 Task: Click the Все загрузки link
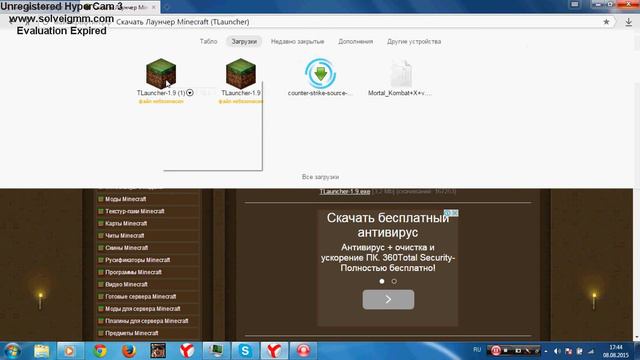320,177
